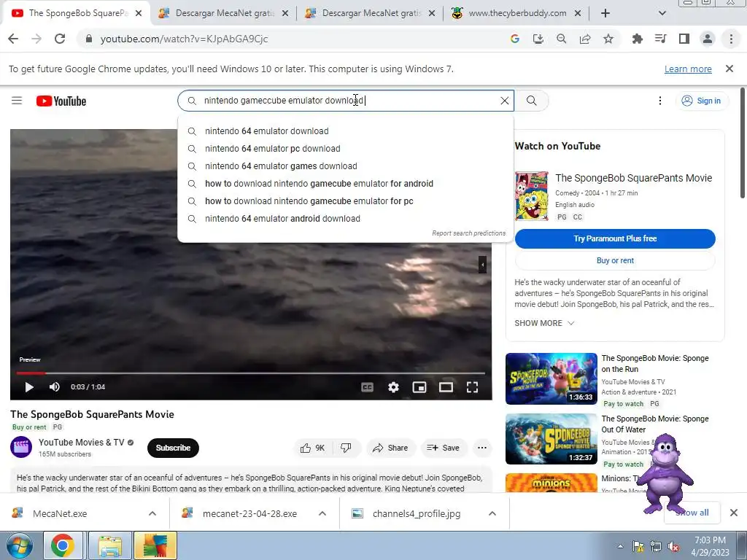Switch to The SpongeBob SquarePants tab
The image size is (747, 560).
76,13
